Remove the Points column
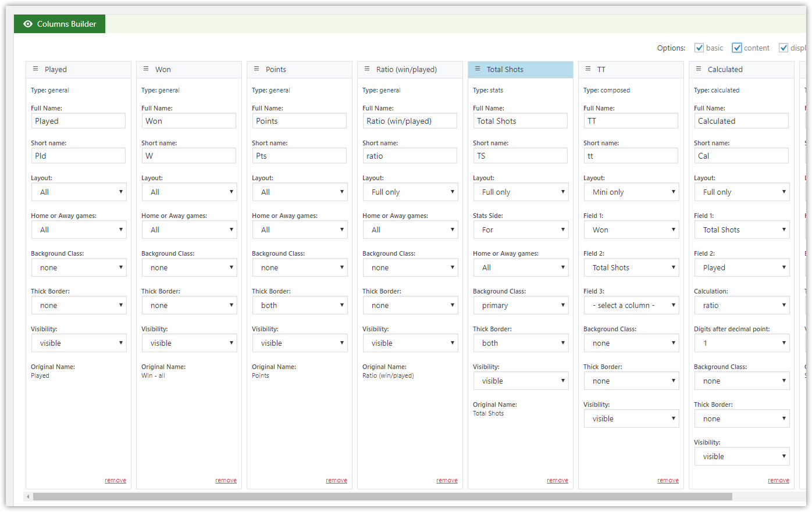Screen dimensions: 812x512 coord(336,480)
